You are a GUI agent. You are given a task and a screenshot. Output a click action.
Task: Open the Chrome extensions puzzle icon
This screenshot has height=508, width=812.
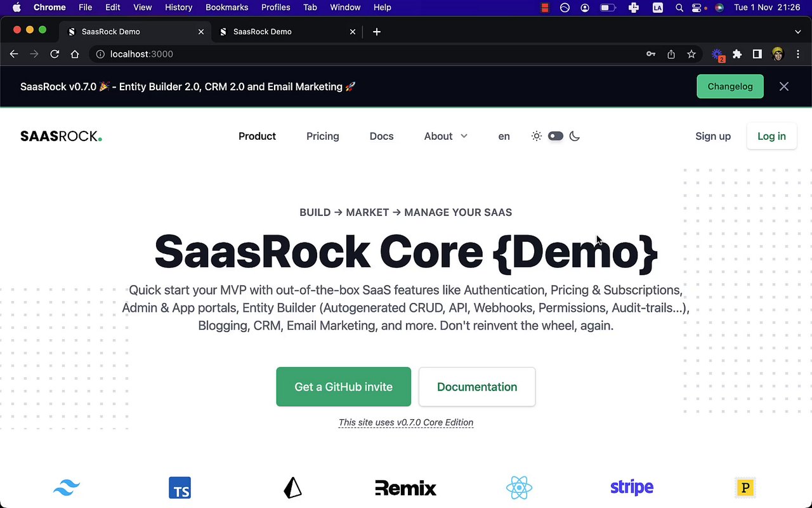point(737,54)
